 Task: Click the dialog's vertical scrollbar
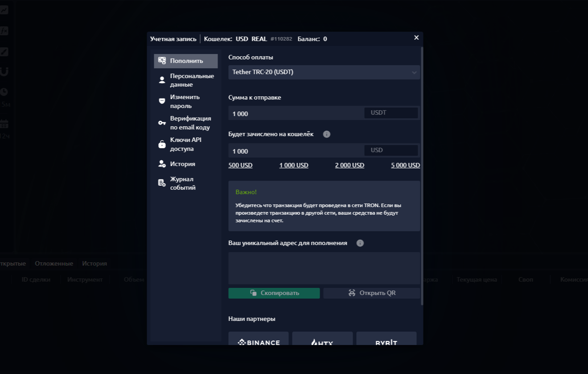(x=422, y=176)
